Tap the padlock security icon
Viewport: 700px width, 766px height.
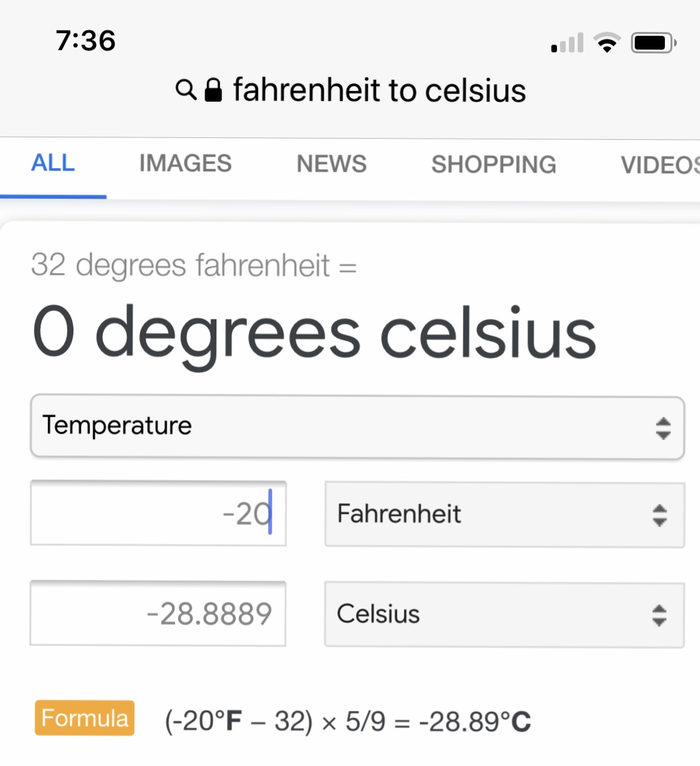coord(213,90)
